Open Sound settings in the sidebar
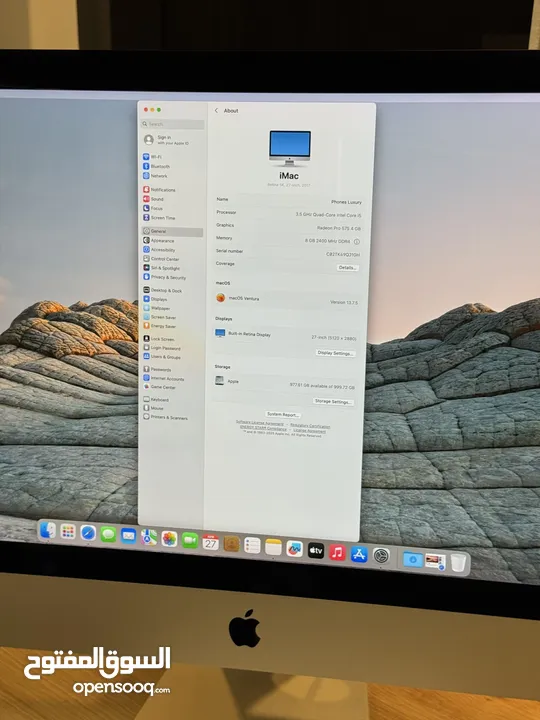 [153, 199]
